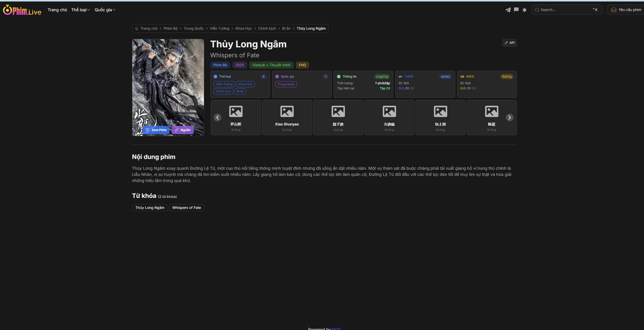Select the Viễn Tưởng genre tag
This screenshot has width=644, height=330.
click(x=224, y=84)
